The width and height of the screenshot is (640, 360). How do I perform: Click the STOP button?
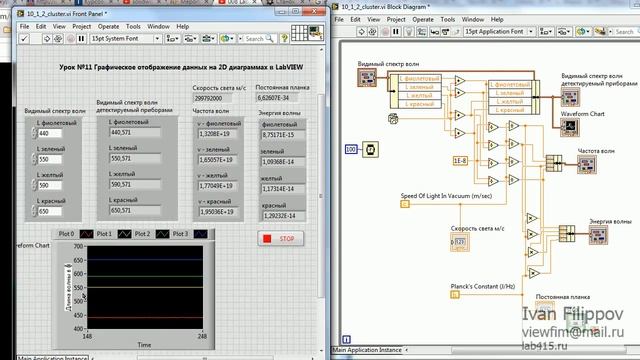pos(281,239)
